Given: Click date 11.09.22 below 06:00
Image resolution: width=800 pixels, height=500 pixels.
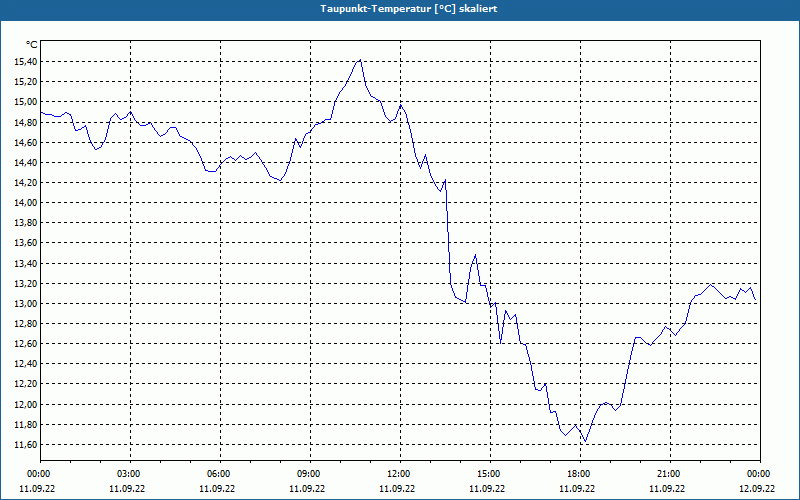Looking at the screenshot, I should pyautogui.click(x=217, y=489).
